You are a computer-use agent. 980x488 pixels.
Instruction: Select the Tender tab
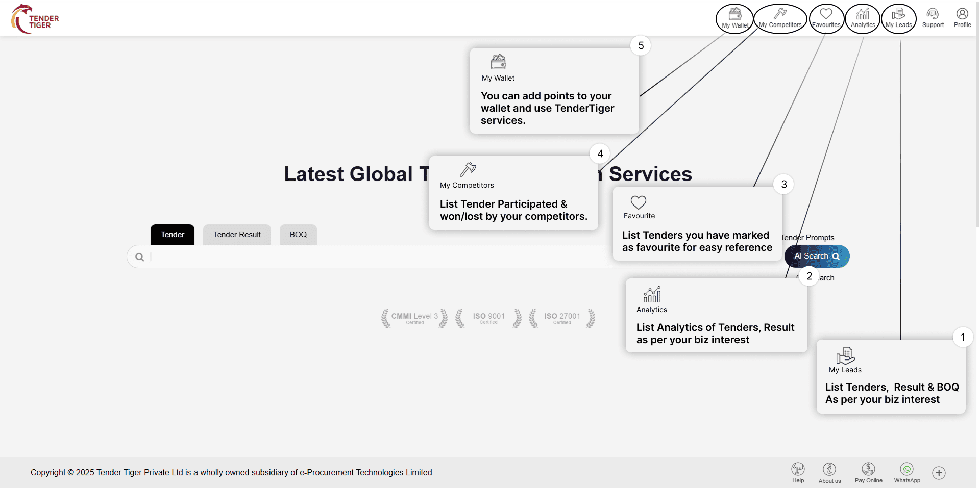pos(173,235)
